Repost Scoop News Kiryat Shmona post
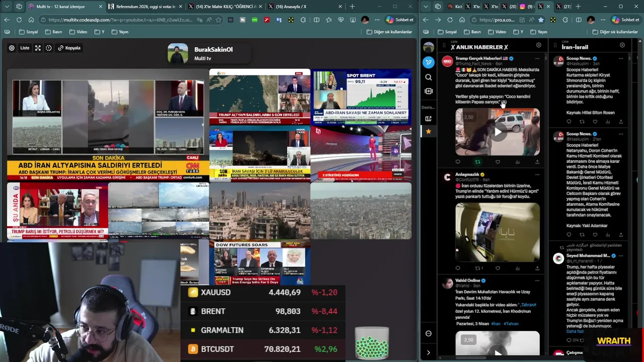The width and height of the screenshot is (644, 362). click(x=582, y=122)
